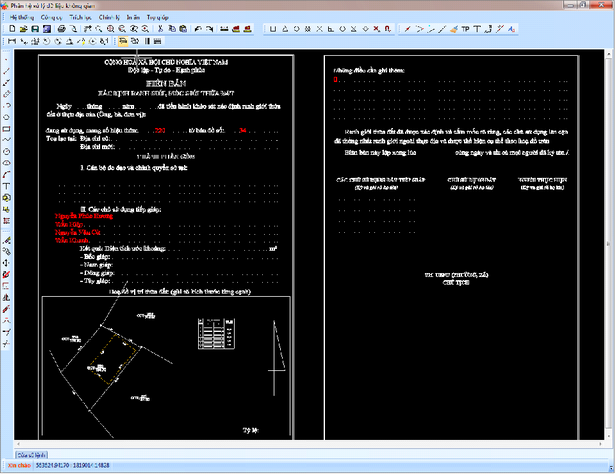This screenshot has width=616, height=474.
Task: Click the horizontal scrollbar left arrow
Action: pos(20,444)
